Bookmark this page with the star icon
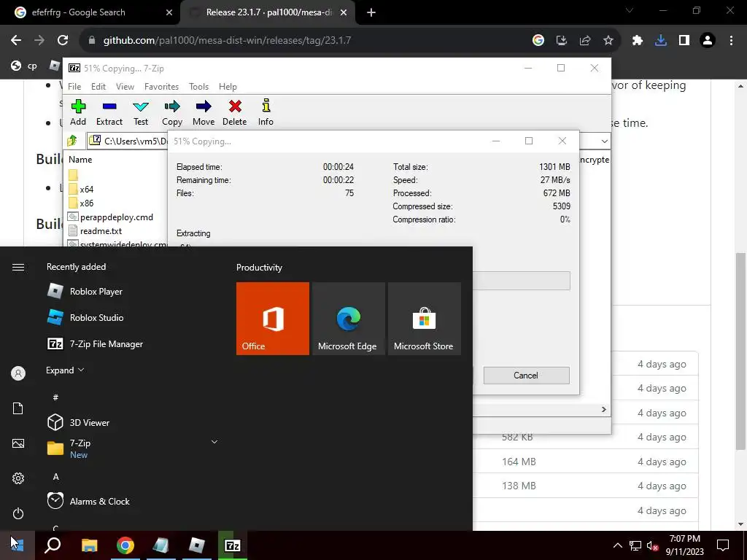The image size is (747, 560). point(608,41)
